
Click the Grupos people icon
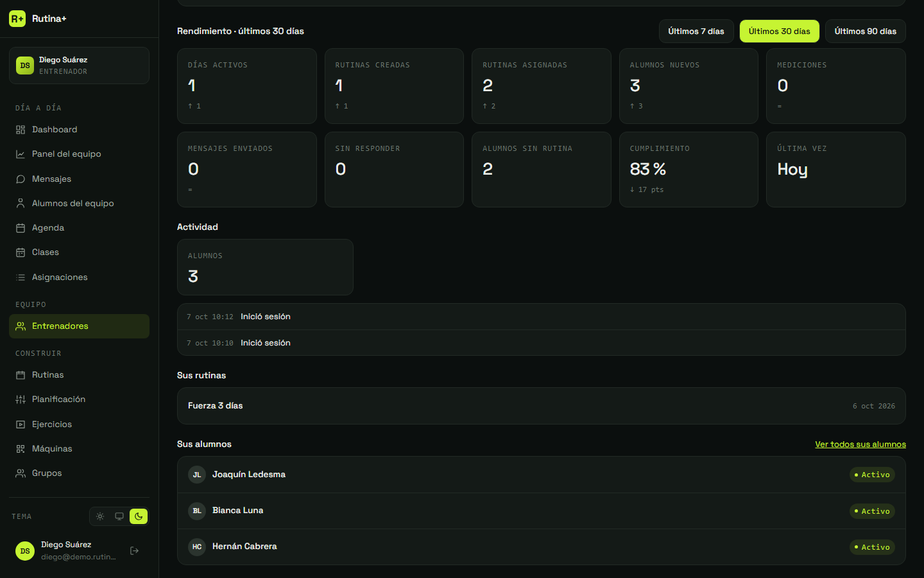pyautogui.click(x=21, y=473)
